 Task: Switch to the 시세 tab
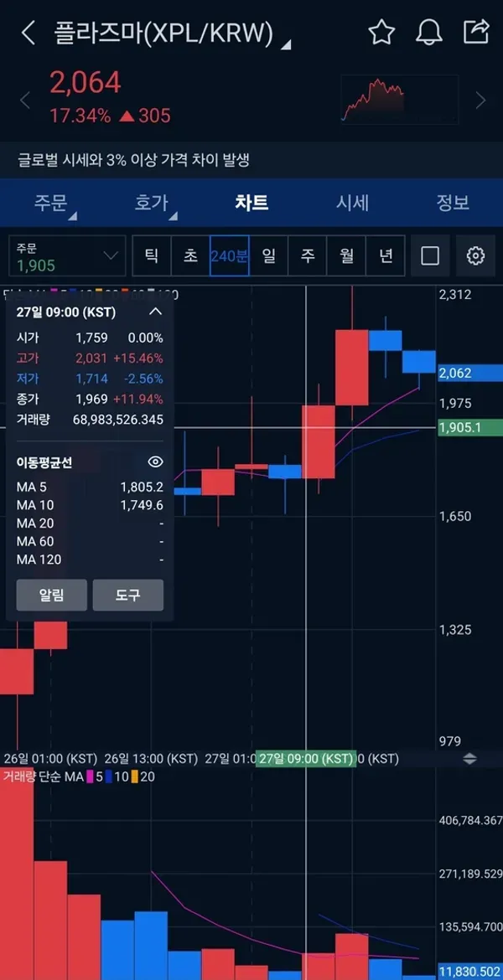tap(352, 204)
